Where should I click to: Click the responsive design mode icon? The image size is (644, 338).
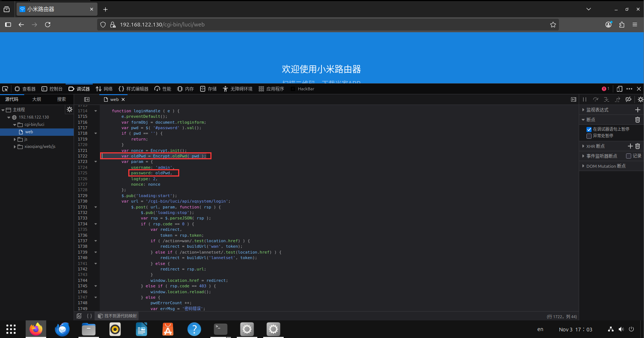pyautogui.click(x=619, y=89)
